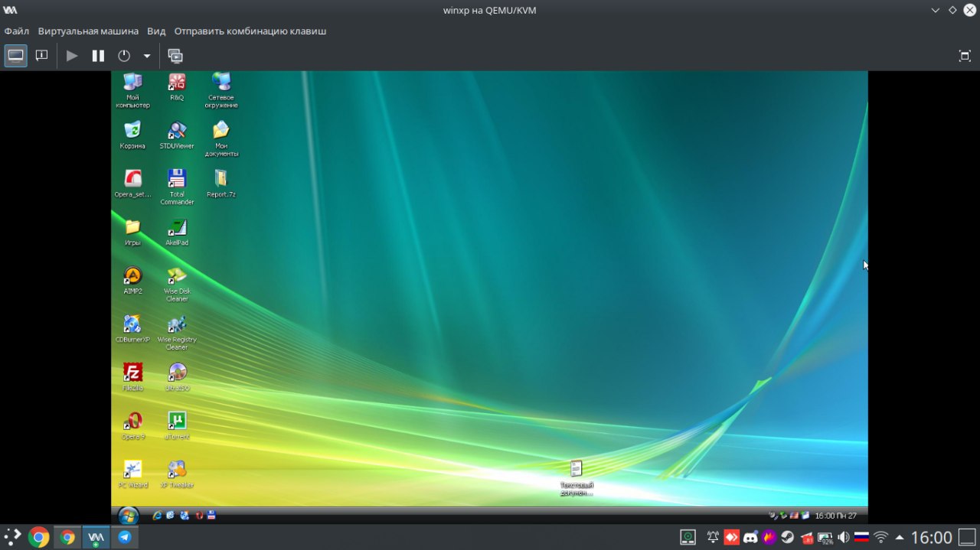Launch AIMP2 player shortcut
The image size is (980, 550).
click(132, 281)
